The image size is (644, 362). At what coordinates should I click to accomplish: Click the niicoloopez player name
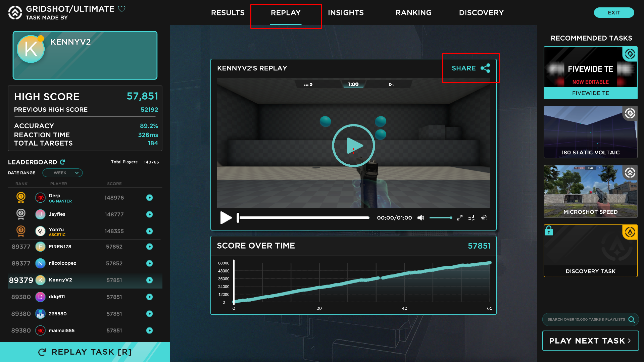pos(62,263)
